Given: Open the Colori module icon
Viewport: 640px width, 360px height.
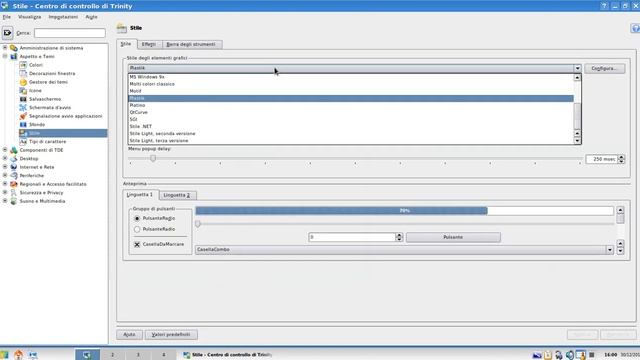Looking at the screenshot, I should pyautogui.click(x=23, y=65).
